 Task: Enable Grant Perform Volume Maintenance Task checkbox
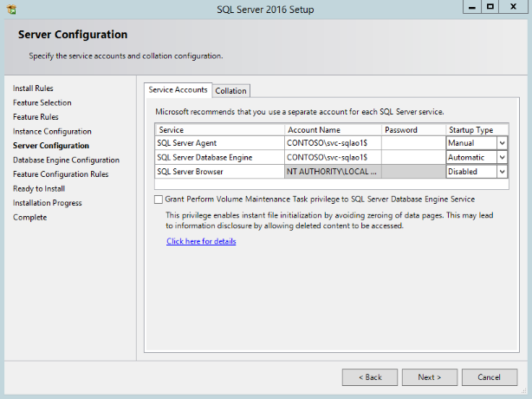pos(159,199)
